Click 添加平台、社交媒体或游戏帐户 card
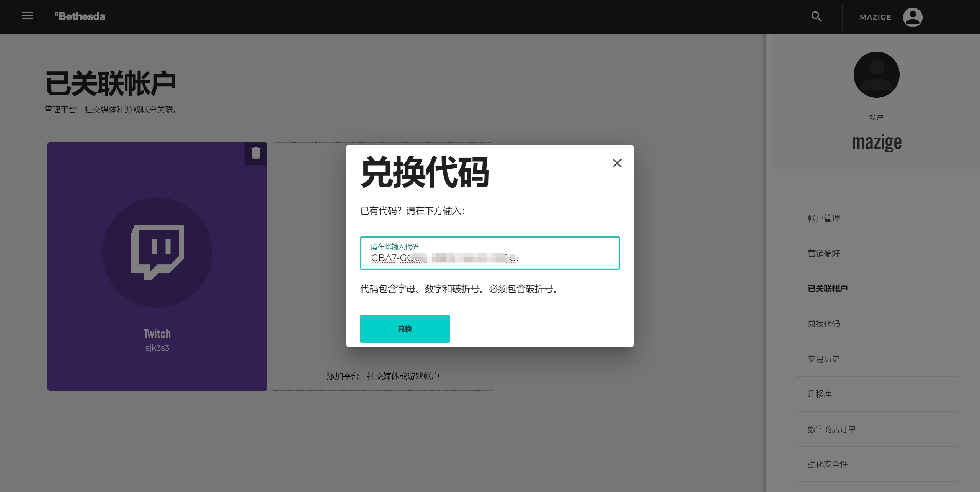Viewport: 980px width, 492px height. pos(383,376)
